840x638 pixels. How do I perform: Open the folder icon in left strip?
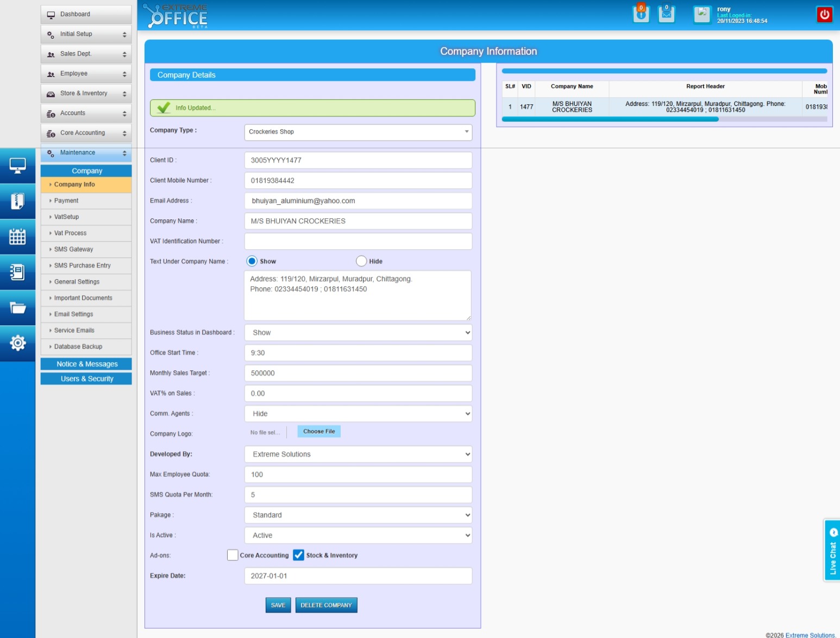click(x=17, y=308)
